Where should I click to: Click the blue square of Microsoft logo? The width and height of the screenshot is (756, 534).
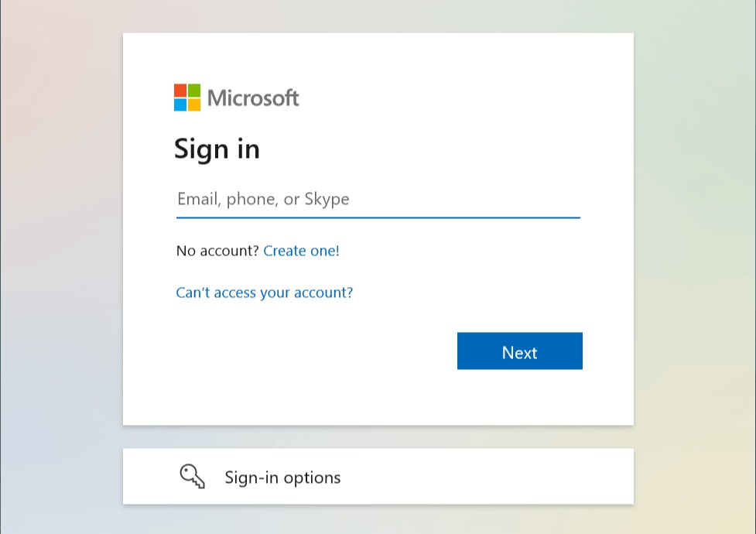point(180,104)
